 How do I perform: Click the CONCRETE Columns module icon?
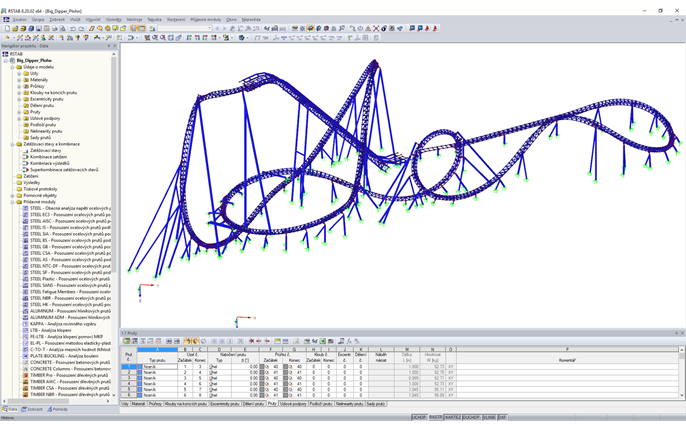(25, 369)
